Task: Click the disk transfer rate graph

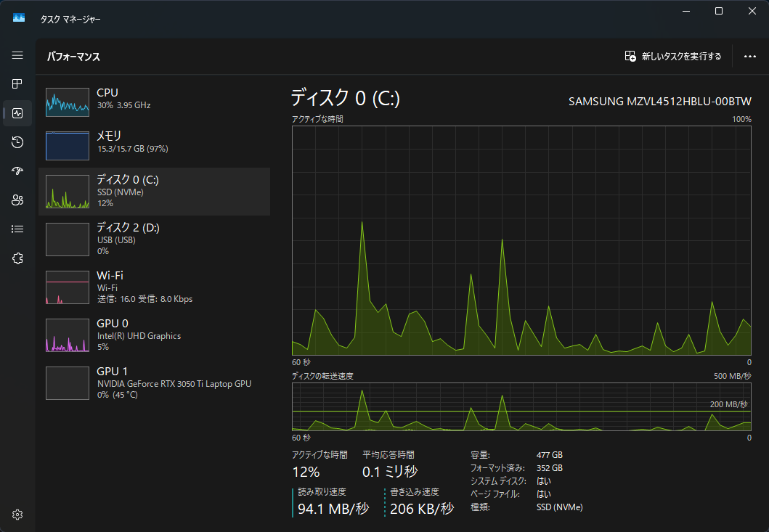Action: tap(521, 406)
